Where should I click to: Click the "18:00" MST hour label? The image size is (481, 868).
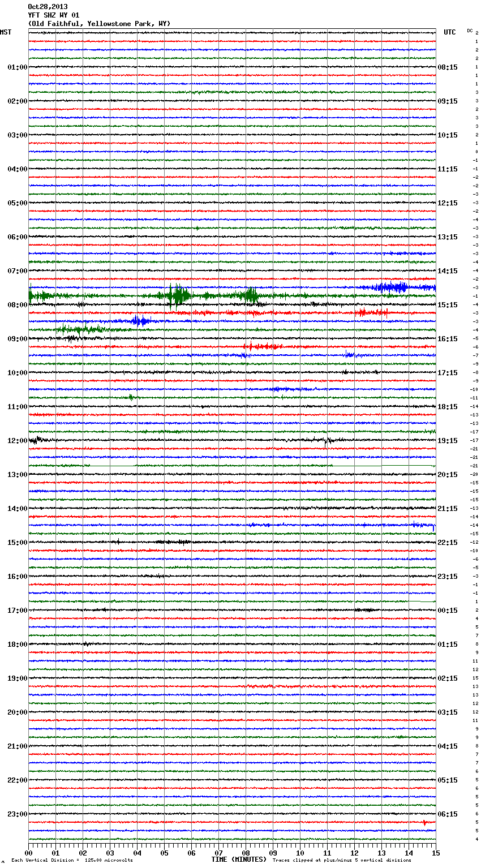[18, 644]
